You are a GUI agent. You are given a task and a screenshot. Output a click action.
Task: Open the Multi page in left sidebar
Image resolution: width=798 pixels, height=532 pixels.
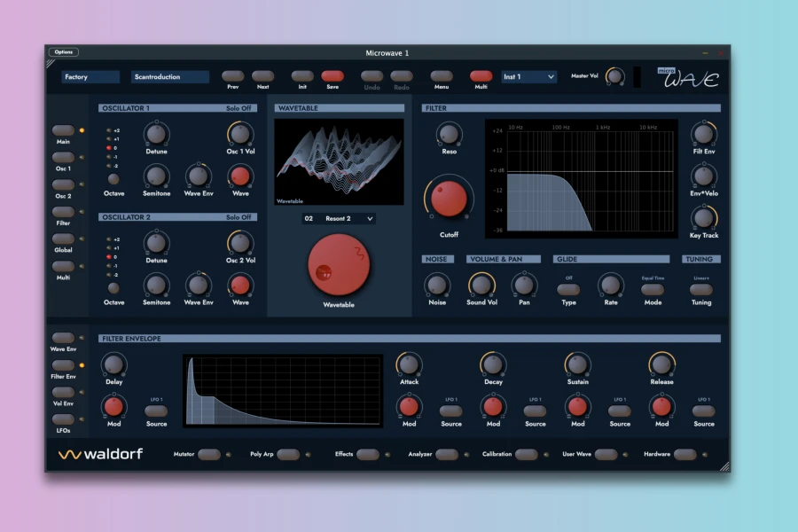[63, 266]
